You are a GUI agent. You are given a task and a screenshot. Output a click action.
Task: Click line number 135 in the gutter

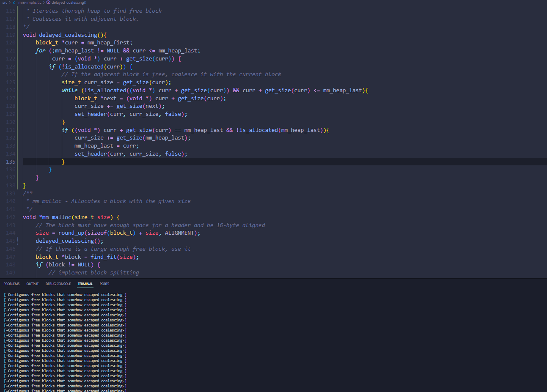tap(11, 162)
